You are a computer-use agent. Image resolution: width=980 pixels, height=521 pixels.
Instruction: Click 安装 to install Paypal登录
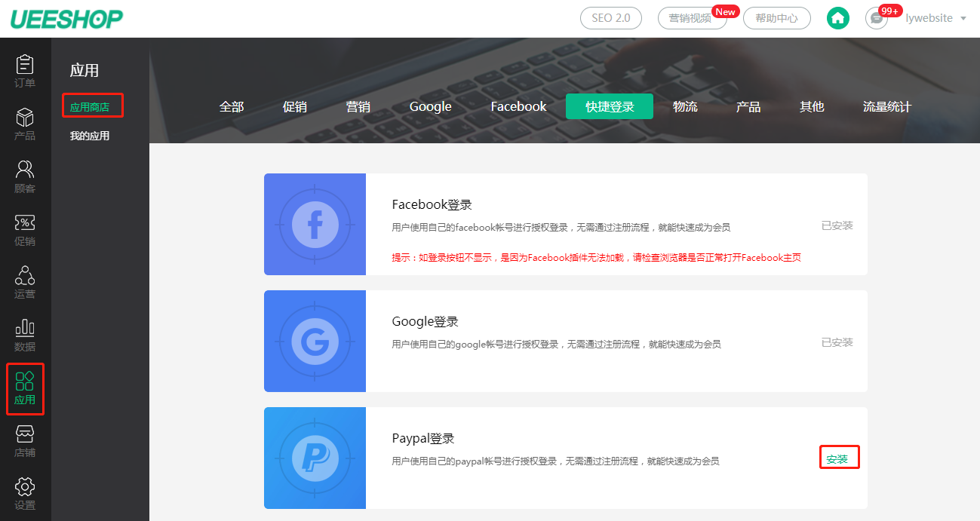(838, 458)
